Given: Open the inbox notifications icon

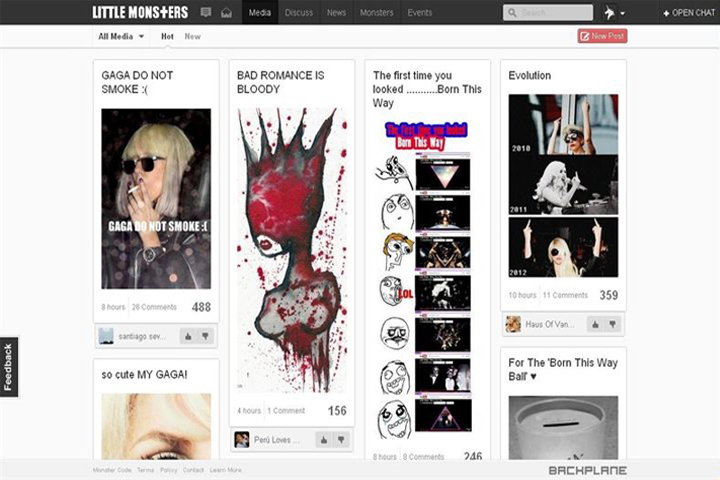Looking at the screenshot, I should [x=226, y=13].
